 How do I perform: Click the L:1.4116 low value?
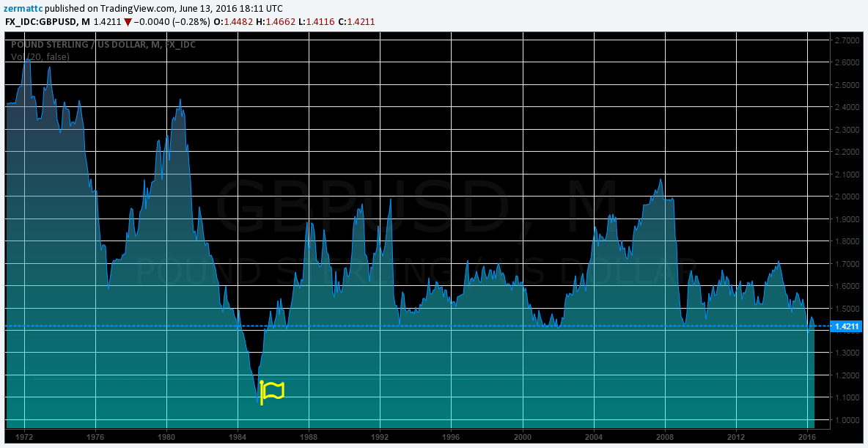(315, 23)
